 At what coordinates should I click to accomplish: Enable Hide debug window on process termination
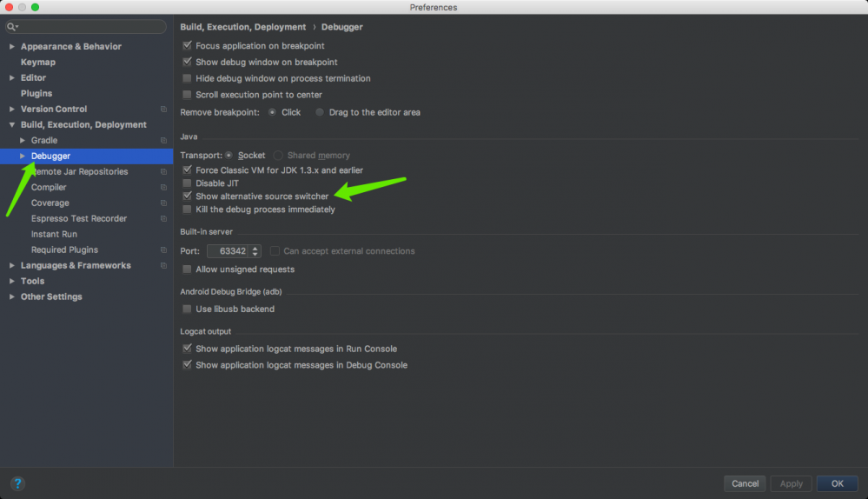[187, 78]
